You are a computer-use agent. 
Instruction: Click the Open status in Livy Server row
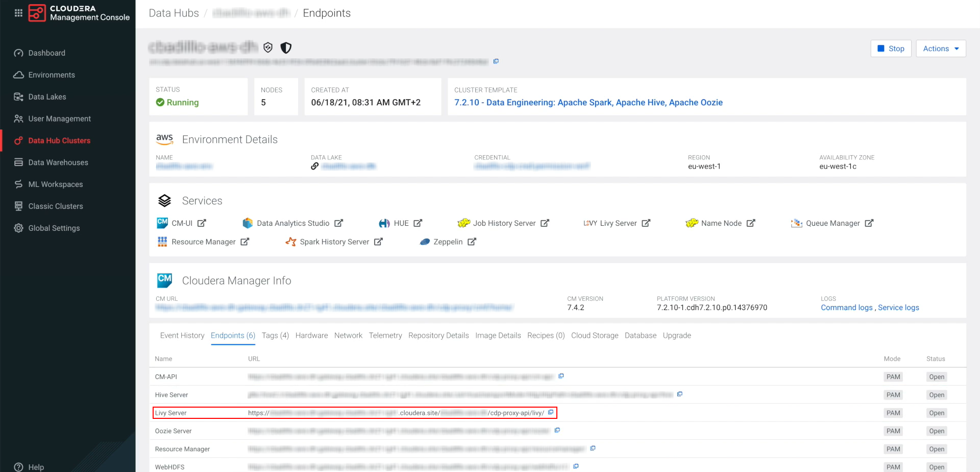(x=937, y=413)
